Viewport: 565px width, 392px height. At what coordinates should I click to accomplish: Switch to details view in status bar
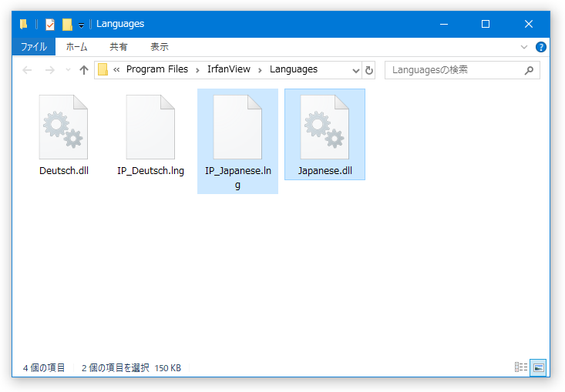click(x=521, y=367)
